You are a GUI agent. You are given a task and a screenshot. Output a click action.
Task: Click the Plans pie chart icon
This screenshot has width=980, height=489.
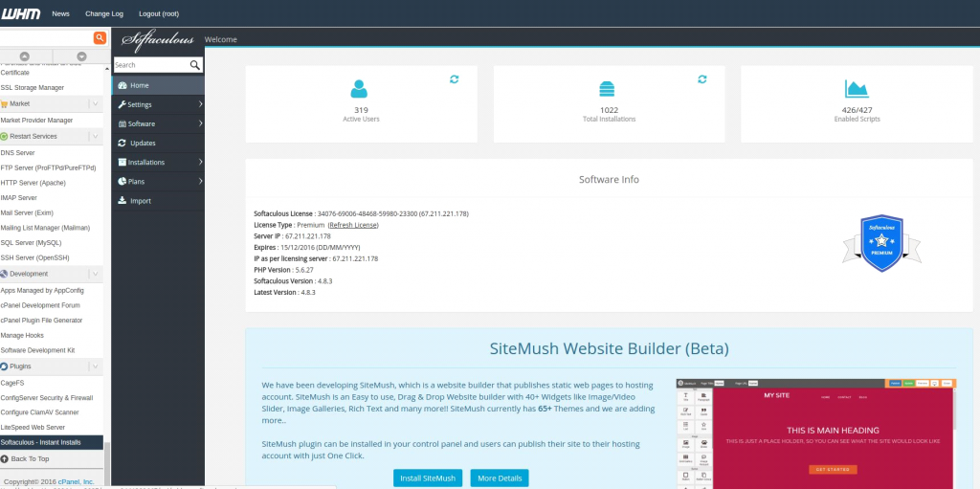[x=122, y=182]
